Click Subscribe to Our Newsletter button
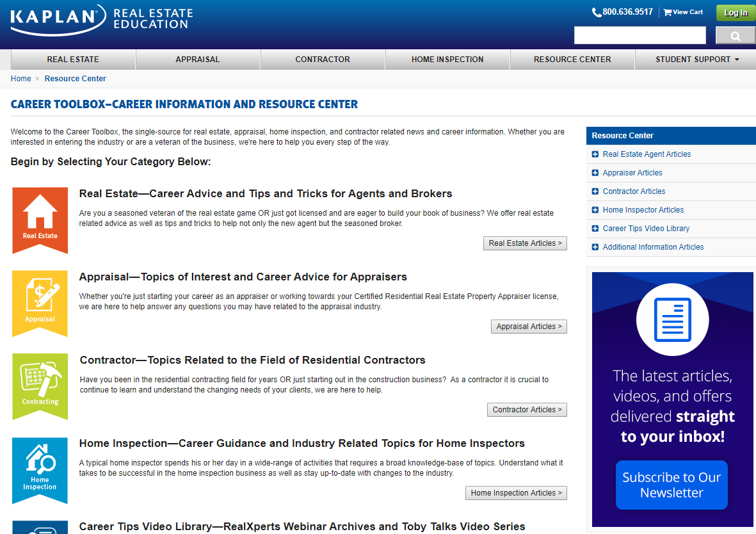This screenshot has width=756, height=534. [x=672, y=485]
